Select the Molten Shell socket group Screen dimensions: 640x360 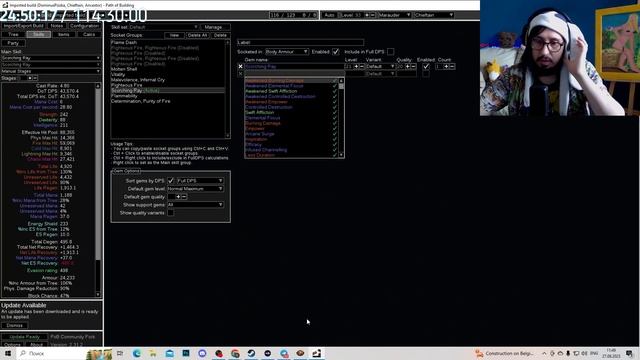click(x=167, y=69)
